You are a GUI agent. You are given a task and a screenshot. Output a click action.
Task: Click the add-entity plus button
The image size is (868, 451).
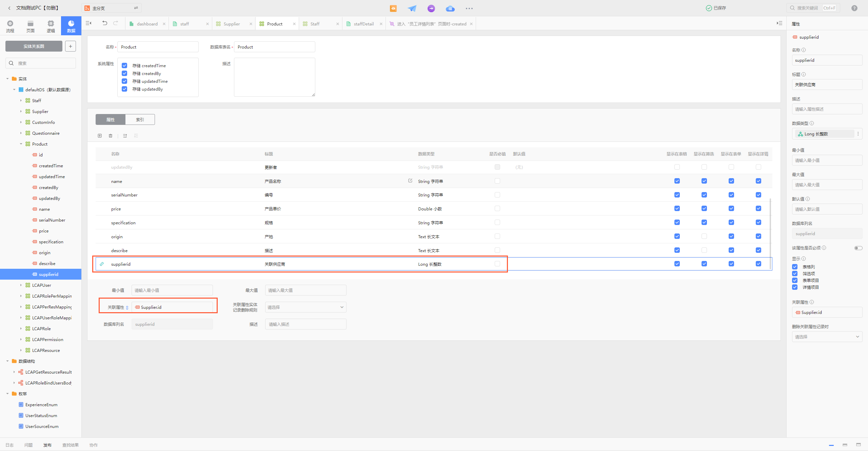pos(71,46)
